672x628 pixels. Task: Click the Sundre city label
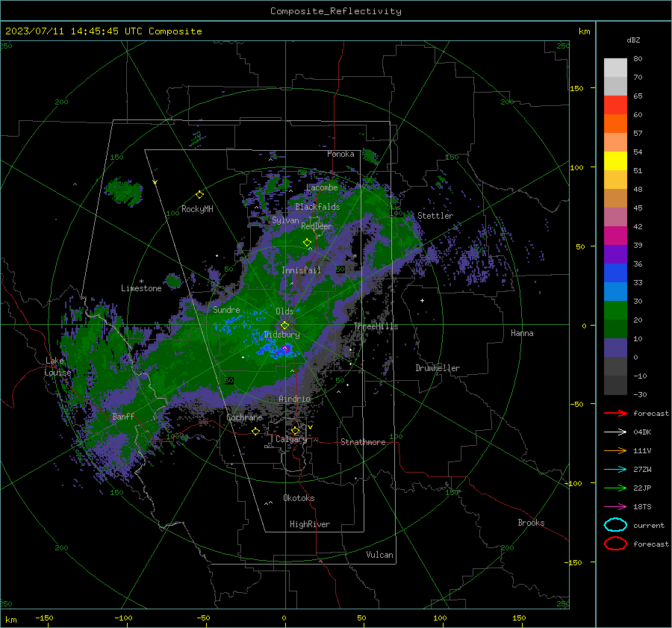(x=226, y=309)
